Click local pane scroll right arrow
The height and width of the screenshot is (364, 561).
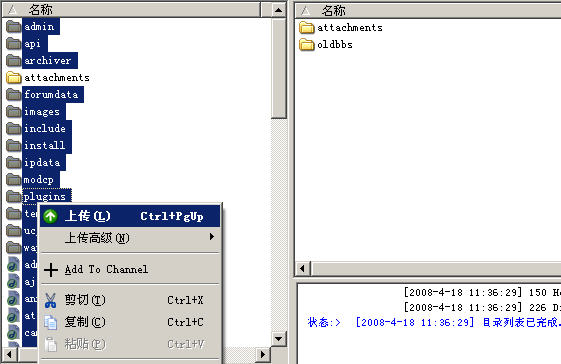click(263, 354)
